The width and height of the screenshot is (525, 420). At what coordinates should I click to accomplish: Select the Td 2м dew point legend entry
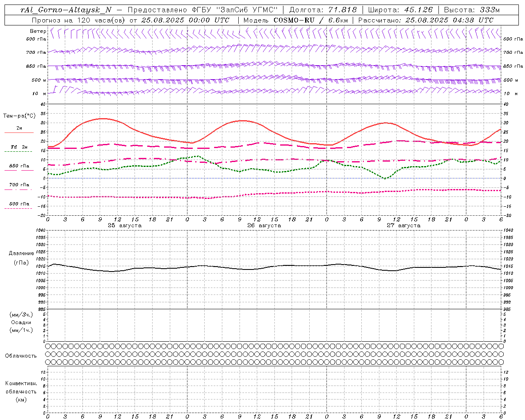[x=19, y=147]
